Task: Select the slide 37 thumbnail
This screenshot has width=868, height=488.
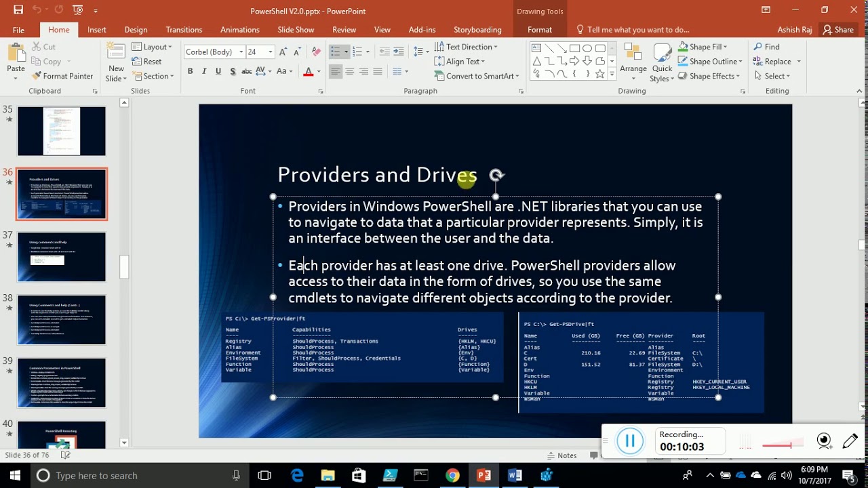Action: 62,257
